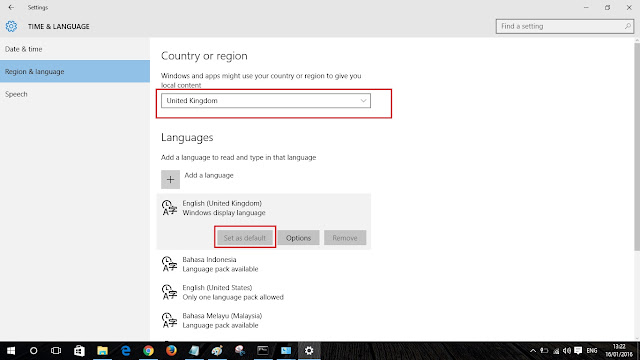
Task: Click the Remove language button
Action: (345, 238)
